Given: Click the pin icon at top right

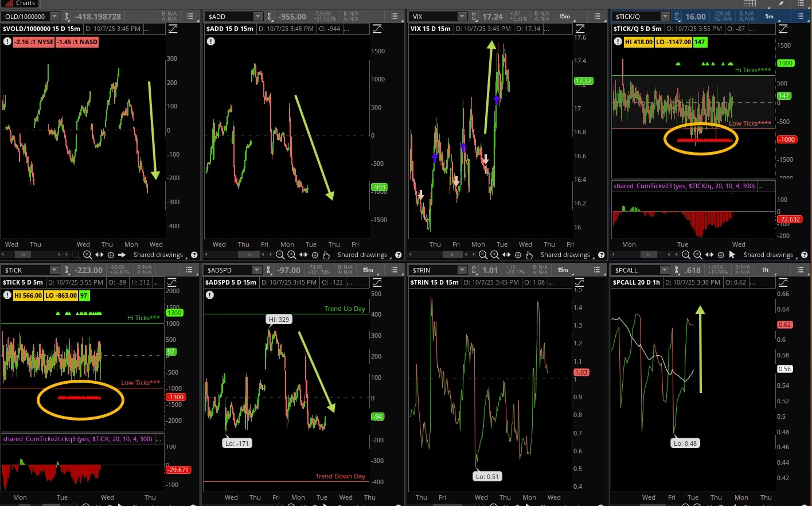Looking at the screenshot, I should 781,3.
